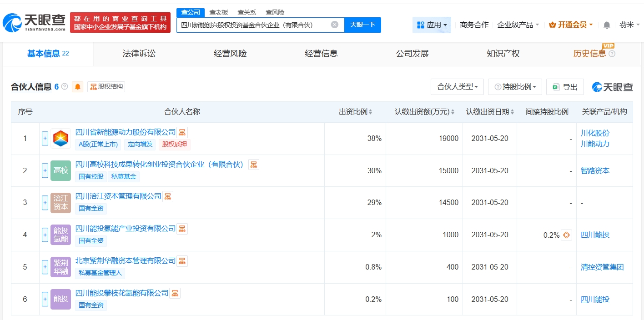
Task: Open the 智路资本 related institution link
Action: click(x=595, y=171)
